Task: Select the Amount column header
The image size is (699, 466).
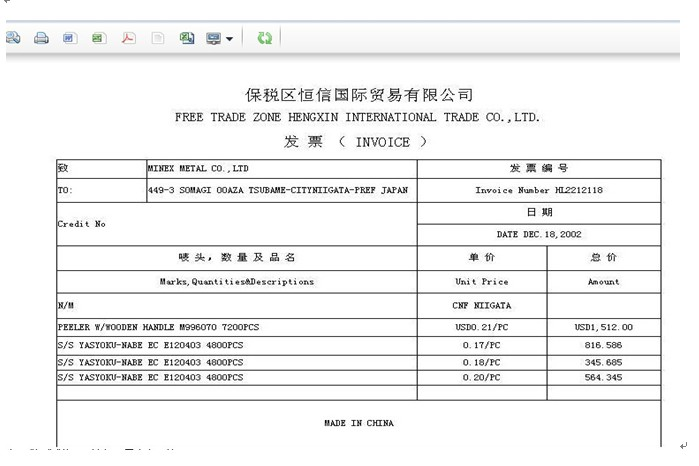Action: pyautogui.click(x=604, y=282)
